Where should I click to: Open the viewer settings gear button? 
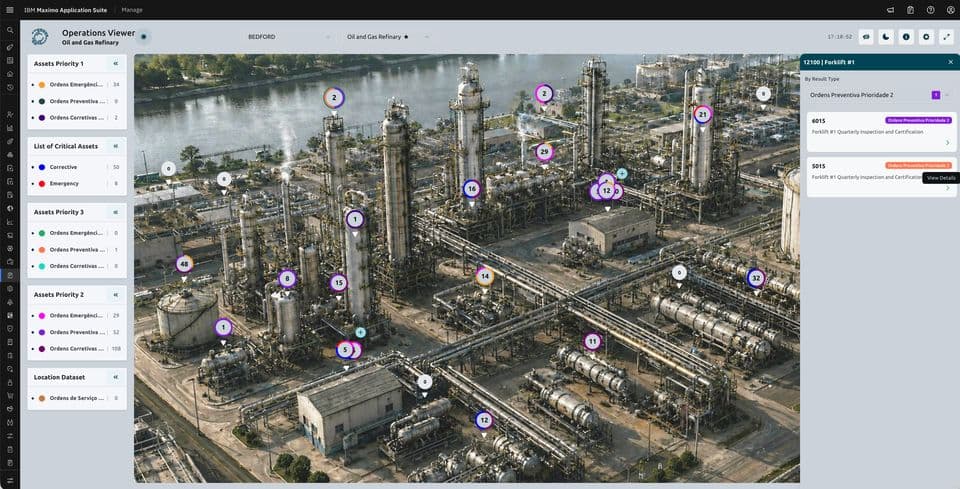click(x=926, y=37)
